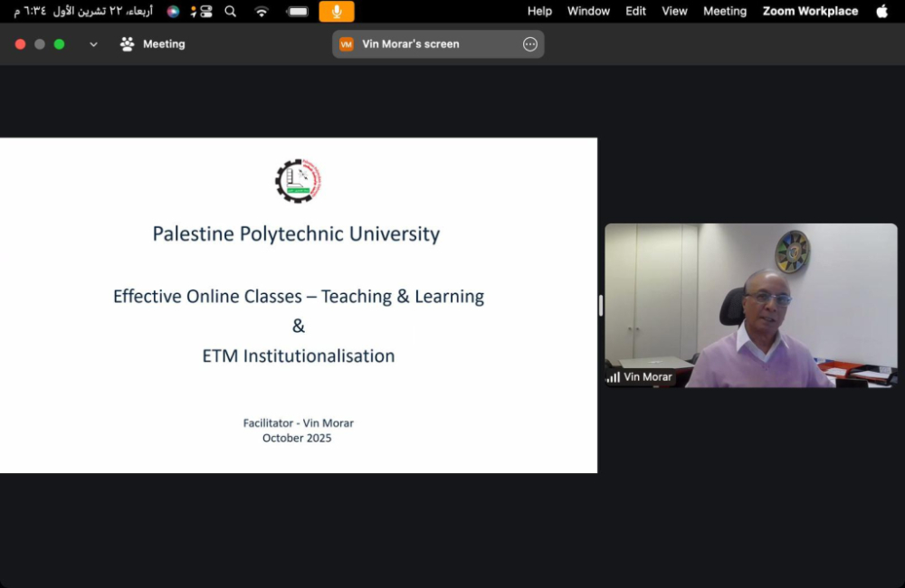Open the more options ellipsis on screen share pill
Image resolution: width=905 pixels, height=588 pixels.
click(530, 44)
